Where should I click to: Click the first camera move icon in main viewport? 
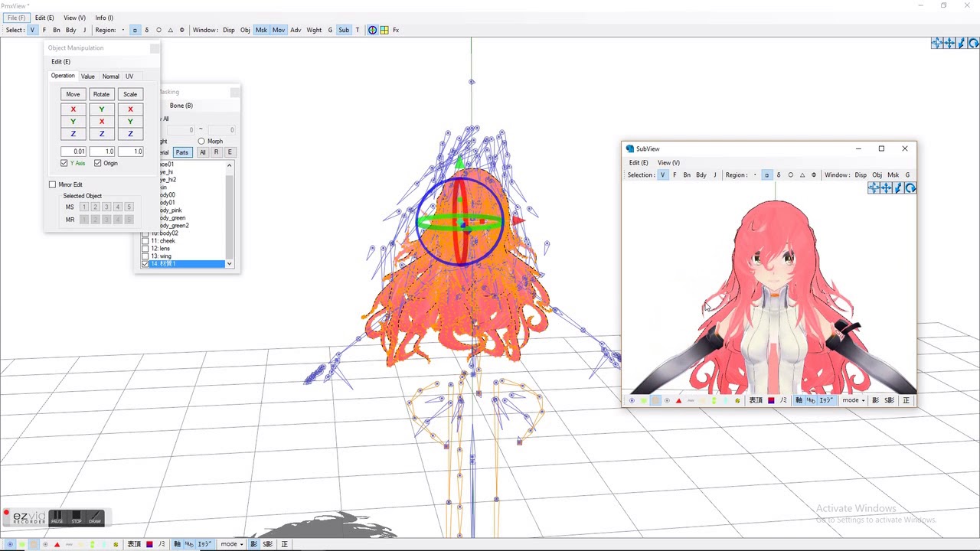click(x=937, y=44)
